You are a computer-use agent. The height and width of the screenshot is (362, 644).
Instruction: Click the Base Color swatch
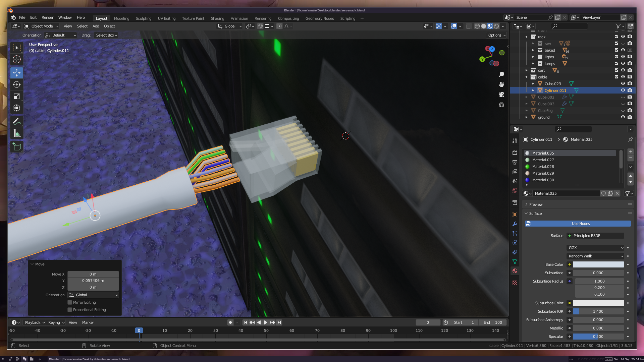point(598,264)
